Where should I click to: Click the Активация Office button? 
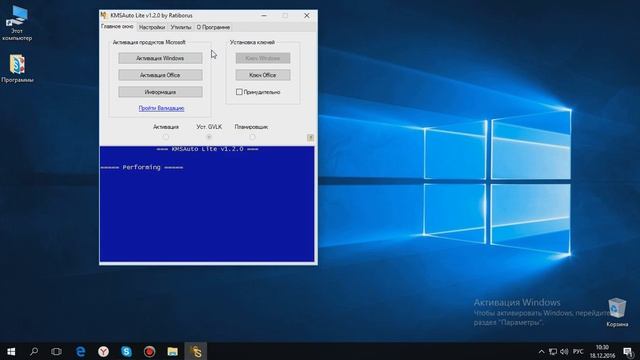[160, 75]
